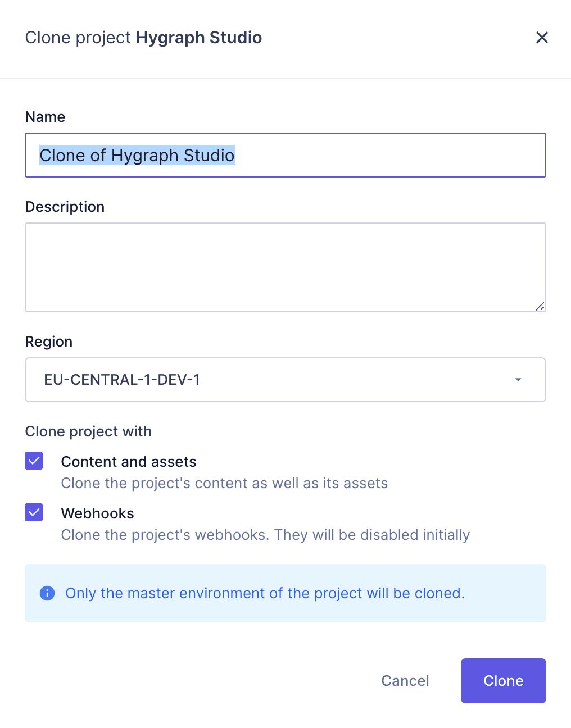
Task: Click the Description field label
Action: tap(65, 207)
